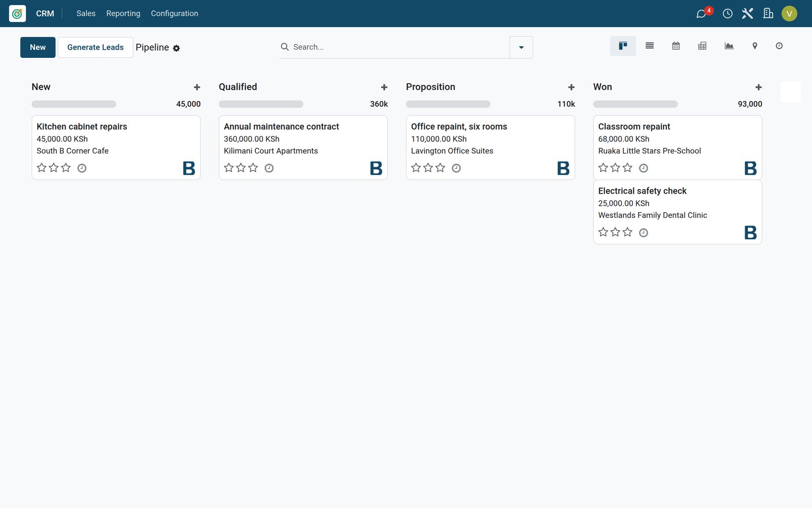
Task: Add a quick lead in New column
Action: coord(197,87)
